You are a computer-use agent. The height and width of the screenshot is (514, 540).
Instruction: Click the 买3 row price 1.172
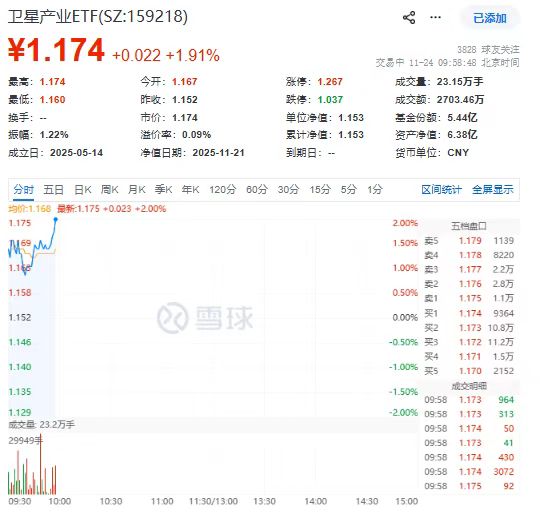[470, 343]
